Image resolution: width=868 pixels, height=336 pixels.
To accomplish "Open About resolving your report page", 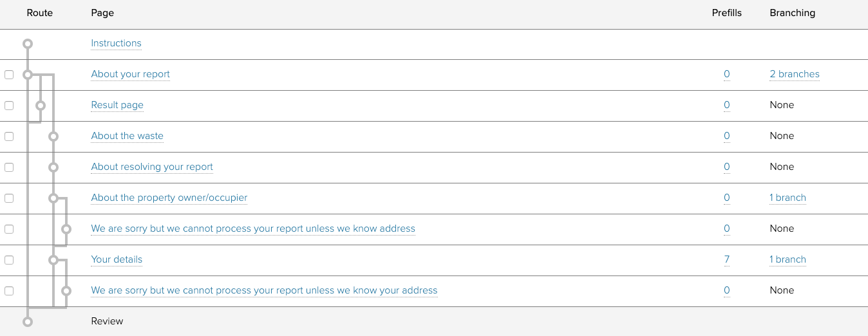I will 152,167.
